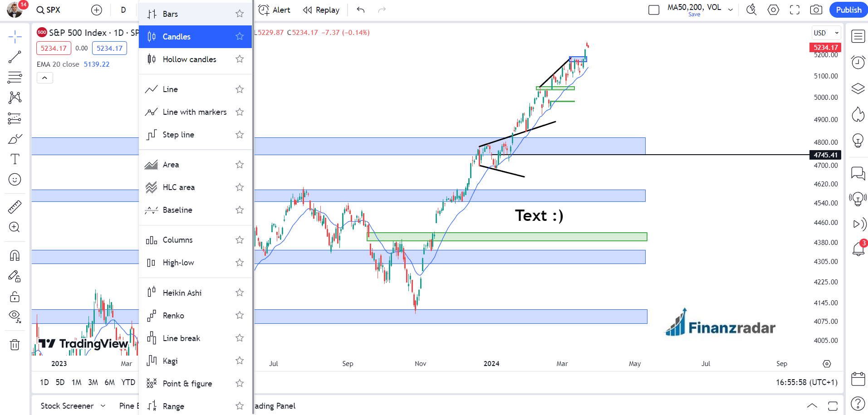The width and height of the screenshot is (868, 415).
Task: Open the fullscreen mode icon
Action: 794,10
